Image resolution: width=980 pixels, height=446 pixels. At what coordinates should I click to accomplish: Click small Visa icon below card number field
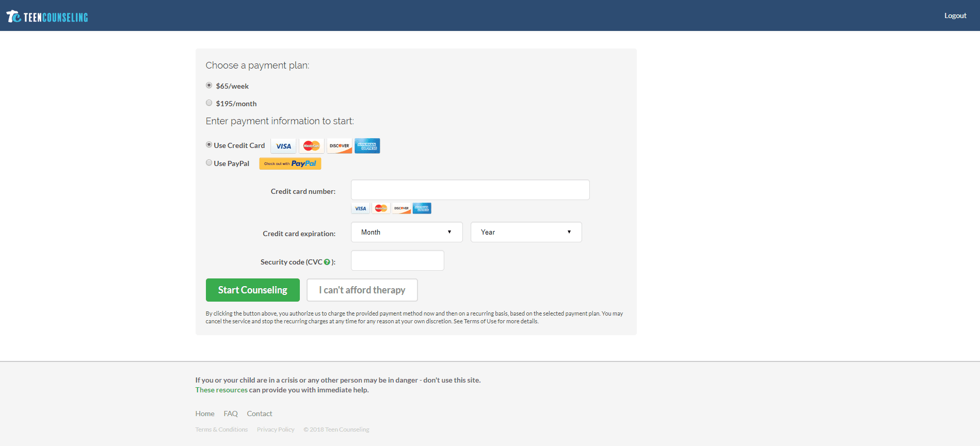pyautogui.click(x=360, y=208)
